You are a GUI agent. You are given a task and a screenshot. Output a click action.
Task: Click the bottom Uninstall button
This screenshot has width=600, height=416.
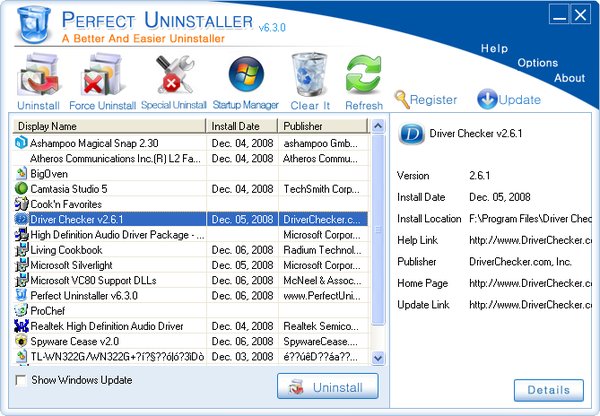(x=328, y=387)
